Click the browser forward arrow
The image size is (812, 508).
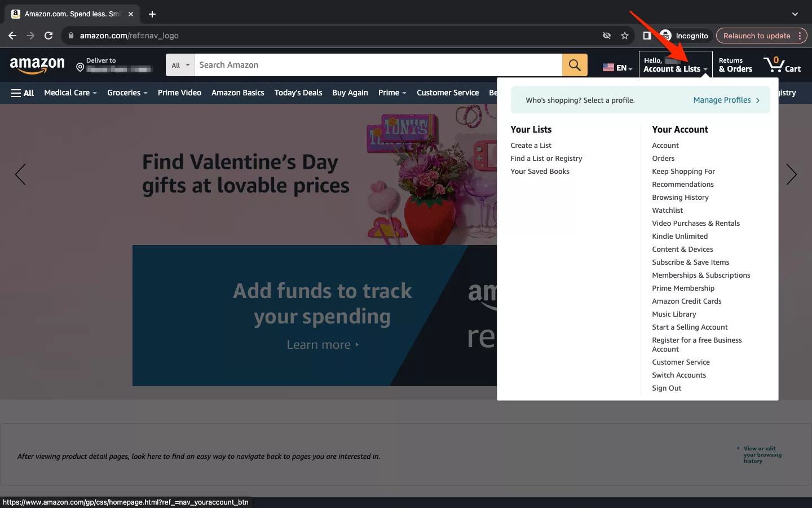30,36
